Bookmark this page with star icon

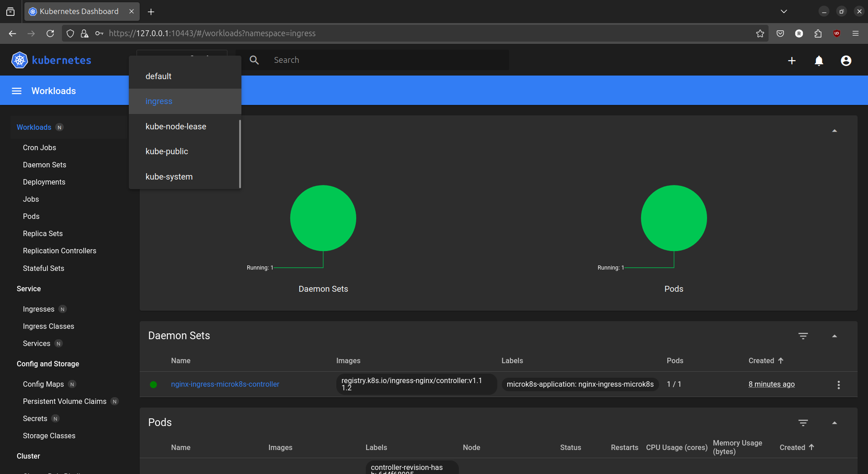(x=760, y=33)
